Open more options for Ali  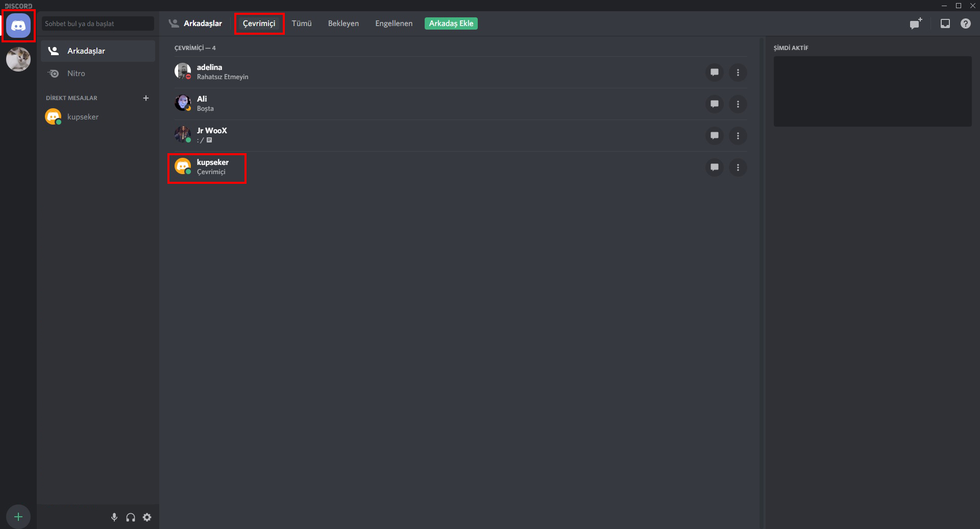point(738,104)
